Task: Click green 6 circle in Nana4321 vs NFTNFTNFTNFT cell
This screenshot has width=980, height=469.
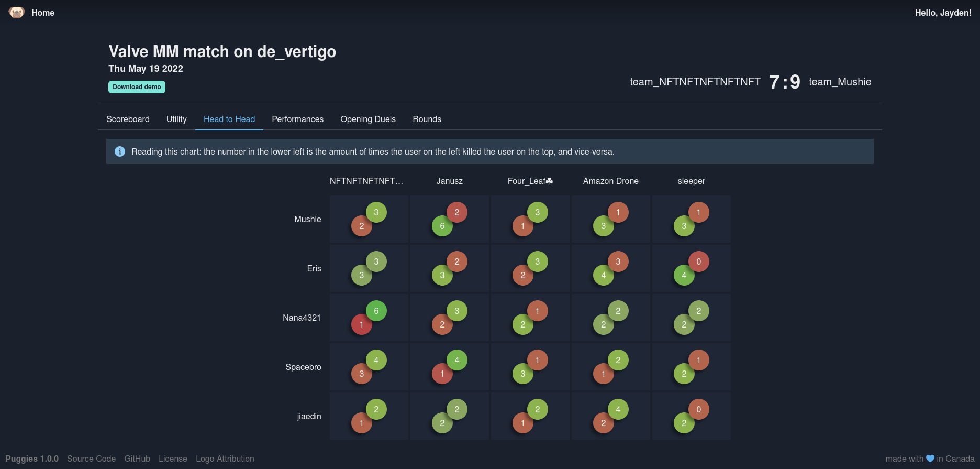Action: point(376,311)
